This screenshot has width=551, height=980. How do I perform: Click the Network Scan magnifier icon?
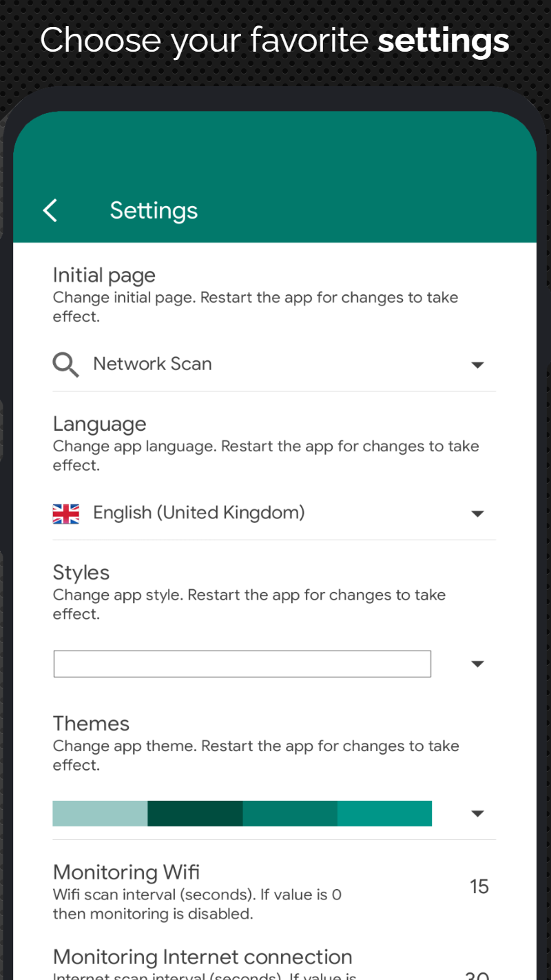pyautogui.click(x=65, y=364)
